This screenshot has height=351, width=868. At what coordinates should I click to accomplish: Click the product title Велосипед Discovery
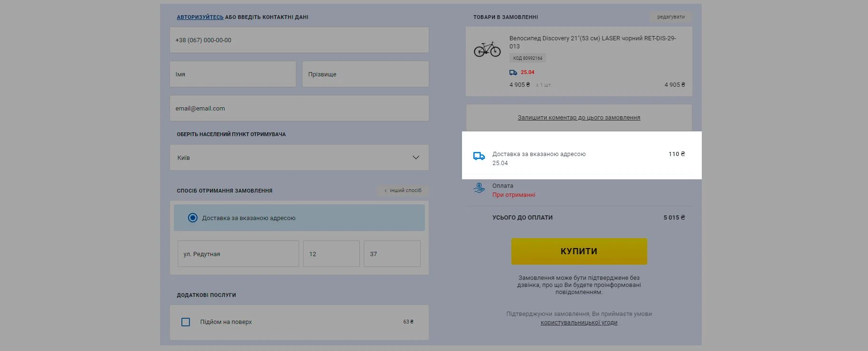coord(593,42)
